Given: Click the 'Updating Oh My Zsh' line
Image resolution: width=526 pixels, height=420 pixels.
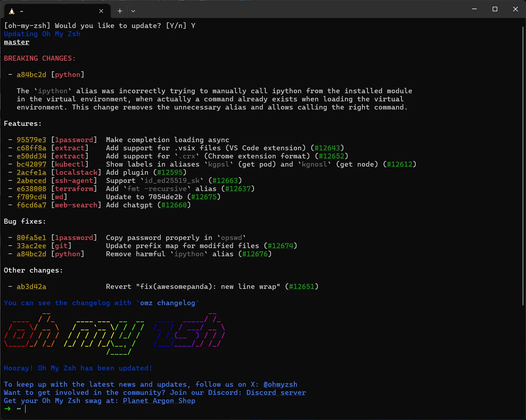Looking at the screenshot, I should coord(42,34).
